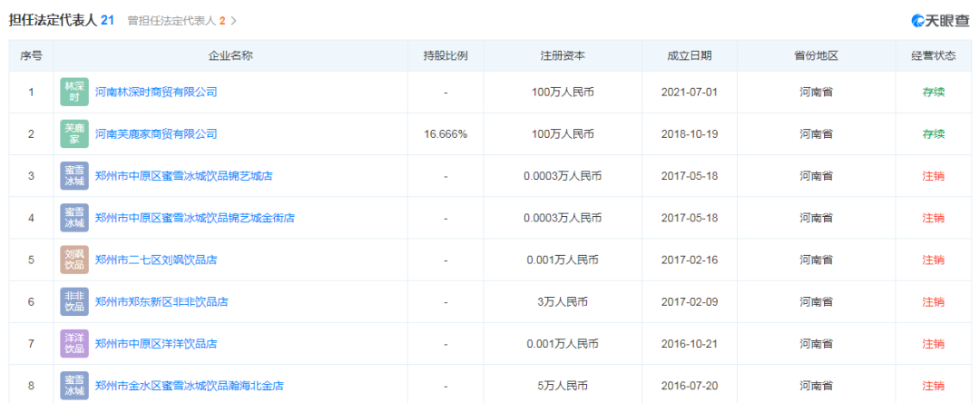This screenshot has height=403, width=980.
Task: Open 郑州市二七区刘飒饮品店 link
Action: point(156,260)
